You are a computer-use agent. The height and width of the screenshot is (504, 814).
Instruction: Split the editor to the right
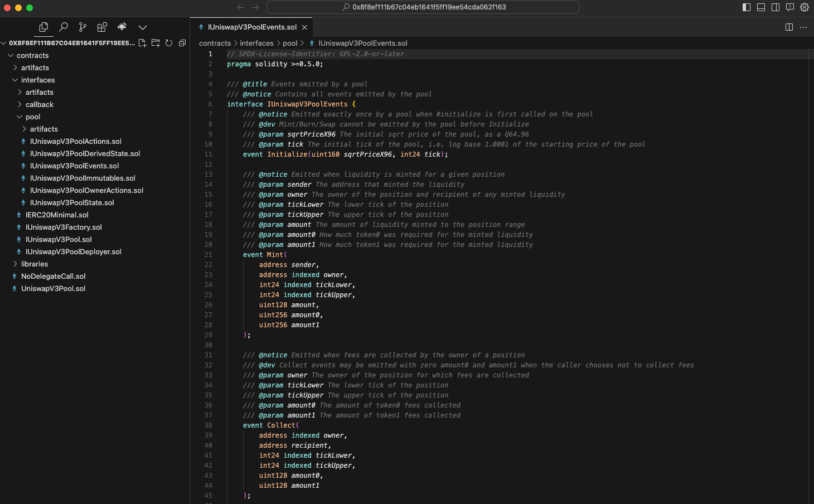click(789, 27)
